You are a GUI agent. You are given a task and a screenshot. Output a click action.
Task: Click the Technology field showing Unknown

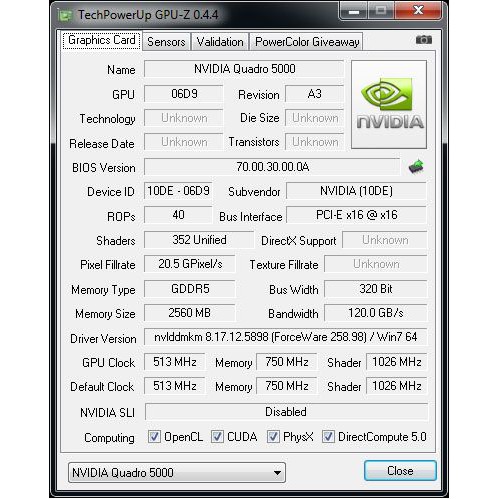click(x=184, y=118)
